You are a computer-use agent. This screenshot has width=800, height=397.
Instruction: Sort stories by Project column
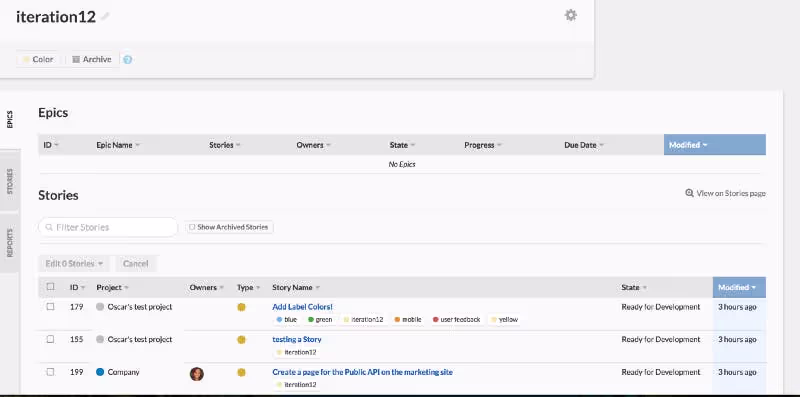point(112,287)
